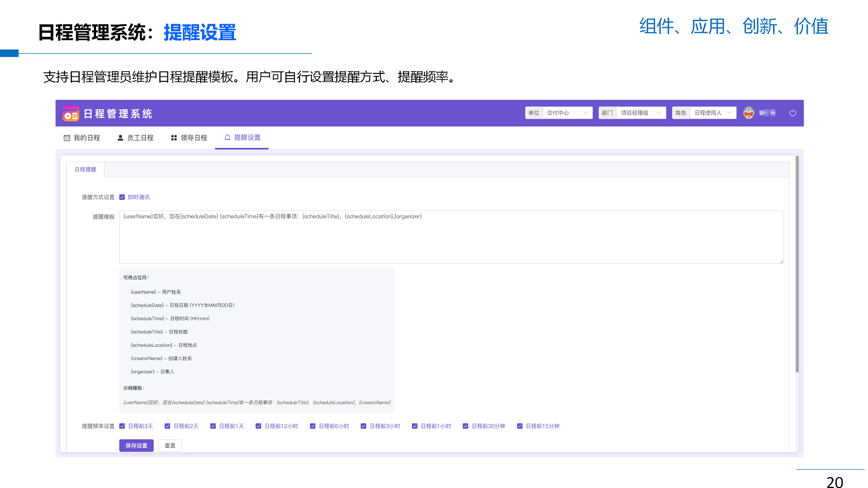Click the 保存设置 button
Viewport: 868px width, 488px height.
pos(136,446)
